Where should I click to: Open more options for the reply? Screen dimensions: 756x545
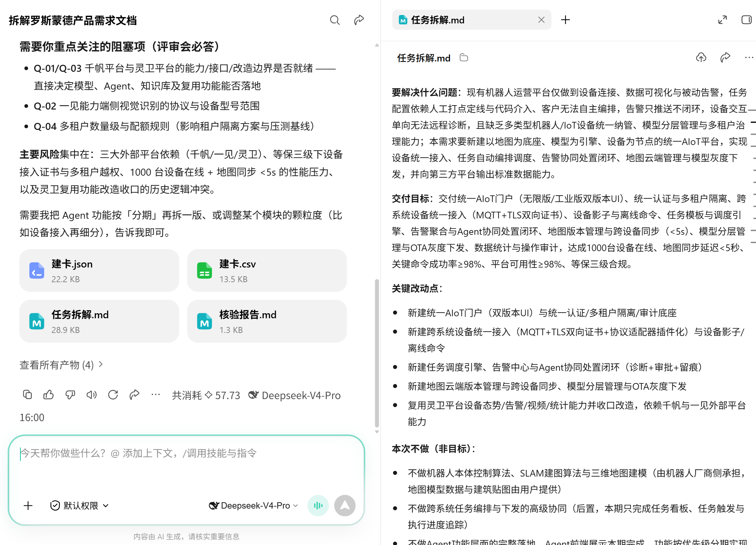[x=156, y=395]
